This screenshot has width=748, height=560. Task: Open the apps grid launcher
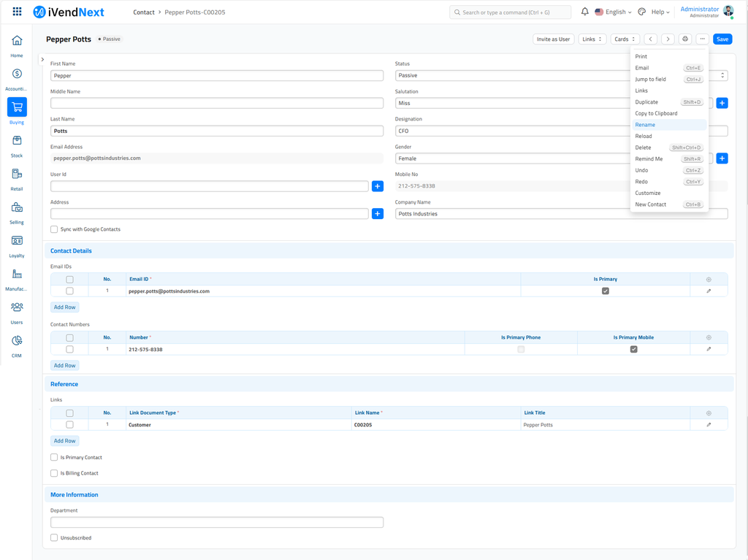[17, 12]
